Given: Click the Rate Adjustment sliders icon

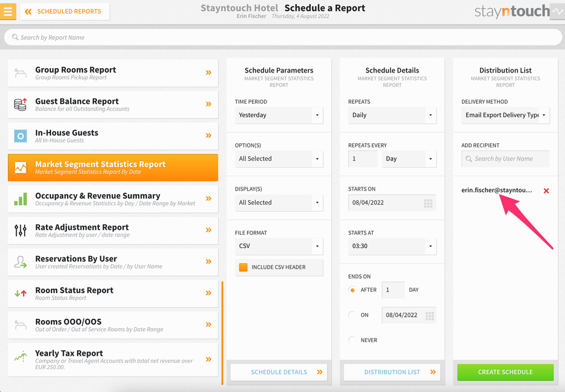Looking at the screenshot, I should tap(20, 230).
